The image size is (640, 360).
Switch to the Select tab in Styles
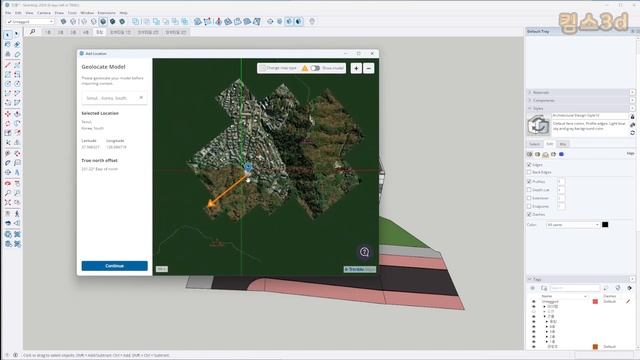534,144
